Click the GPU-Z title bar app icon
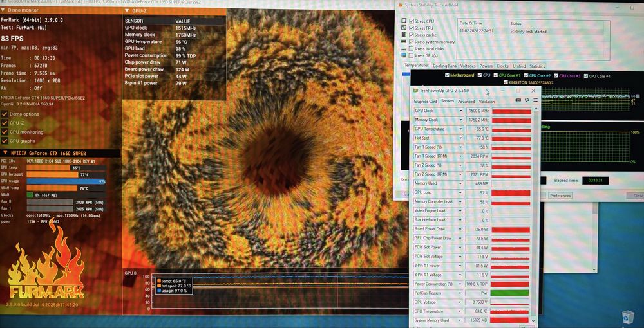 pyautogui.click(x=416, y=91)
